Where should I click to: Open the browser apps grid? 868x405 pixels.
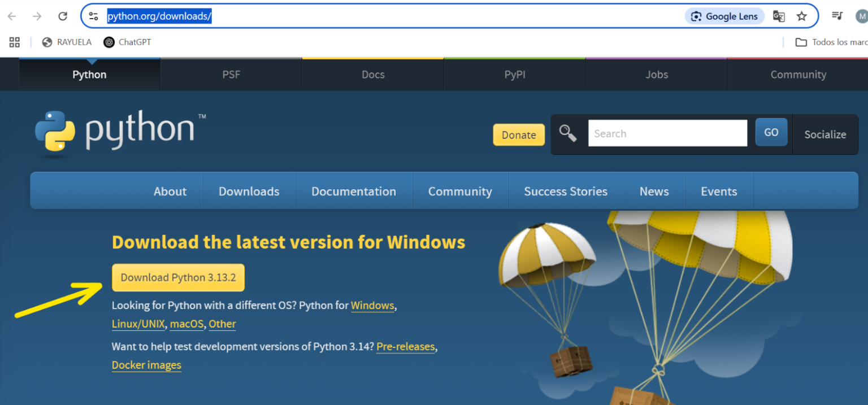point(14,42)
